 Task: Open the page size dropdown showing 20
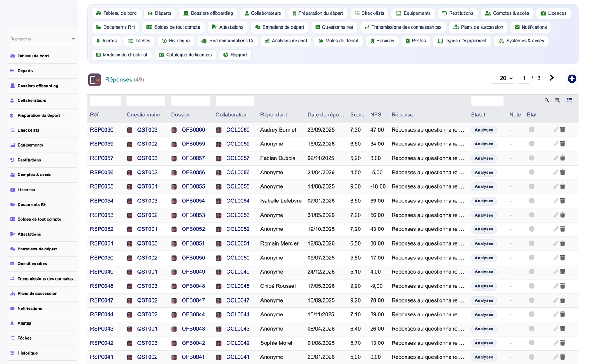(506, 78)
